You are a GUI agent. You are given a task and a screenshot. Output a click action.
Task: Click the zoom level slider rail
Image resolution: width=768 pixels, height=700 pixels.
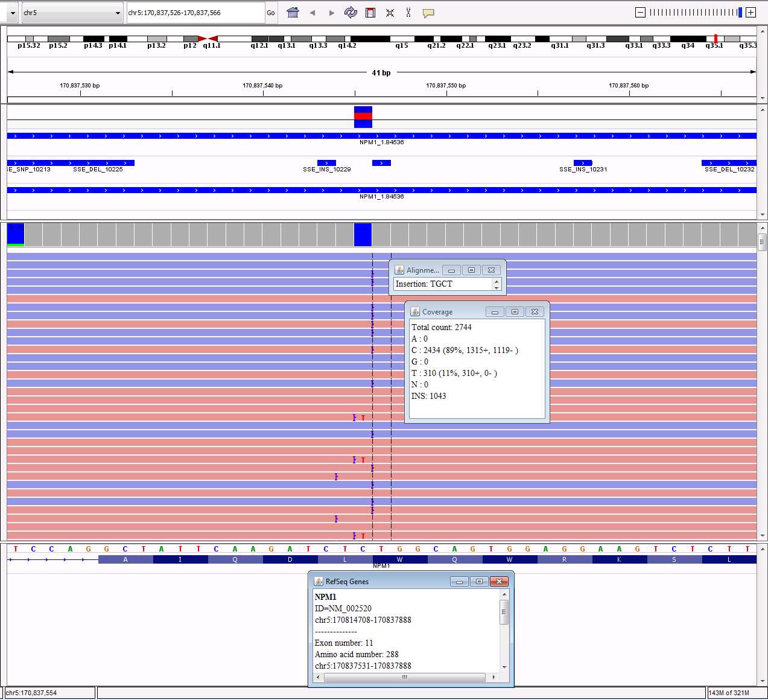click(x=694, y=13)
